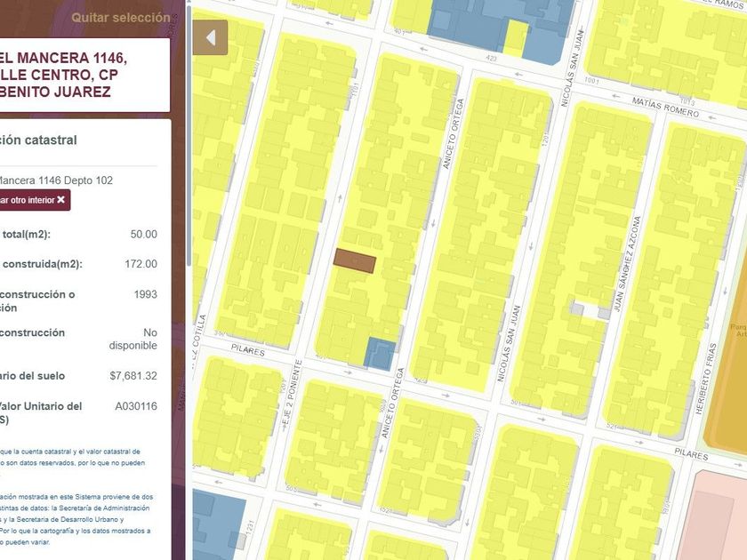Click the MATÍAS ROMERO street label
The height and width of the screenshot is (560, 747).
point(665,108)
